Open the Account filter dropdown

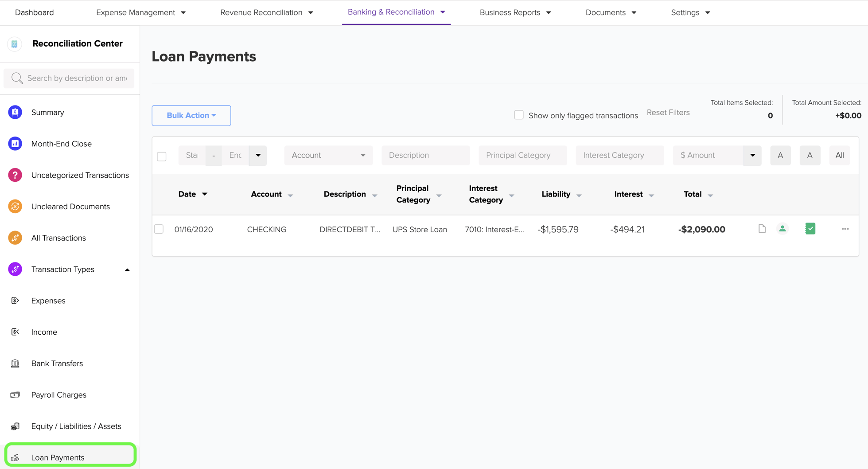[328, 155]
